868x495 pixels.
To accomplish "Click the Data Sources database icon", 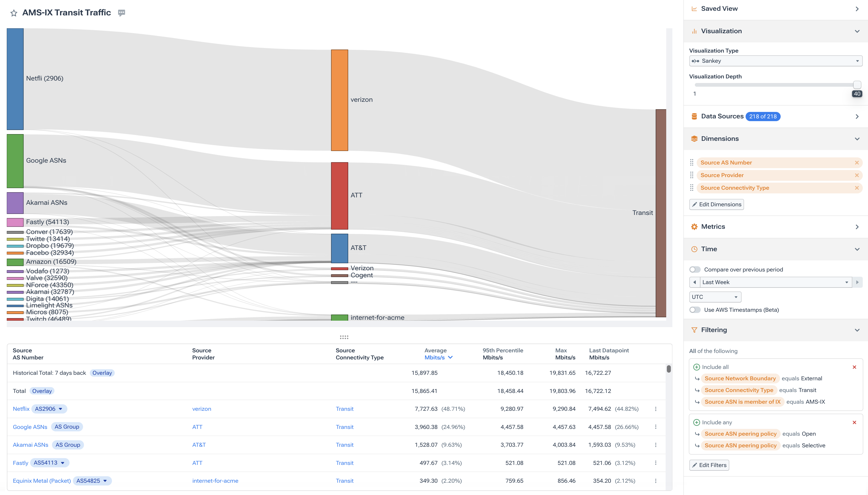I will click(x=694, y=116).
